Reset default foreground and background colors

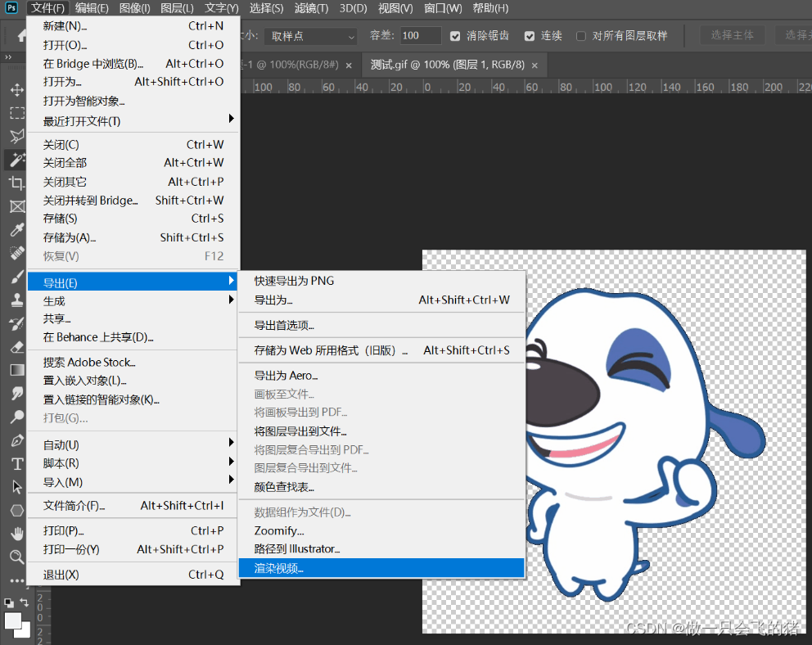pyautogui.click(x=9, y=602)
